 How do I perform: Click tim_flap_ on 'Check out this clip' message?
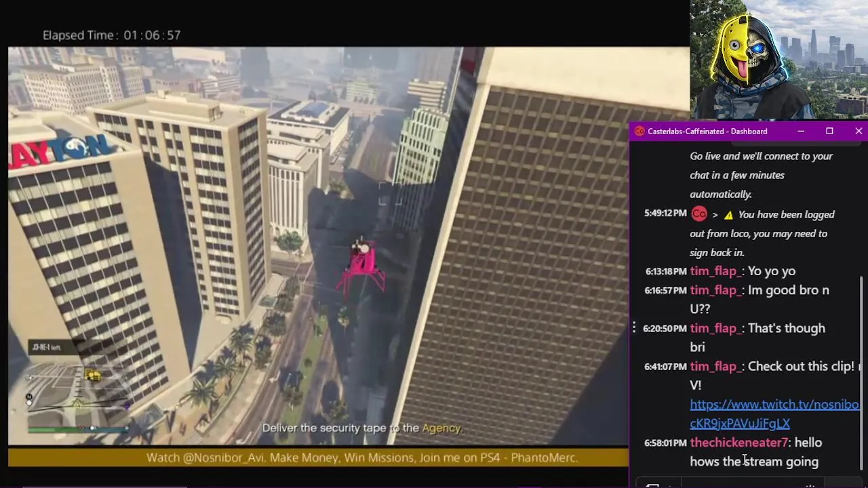[x=715, y=366]
